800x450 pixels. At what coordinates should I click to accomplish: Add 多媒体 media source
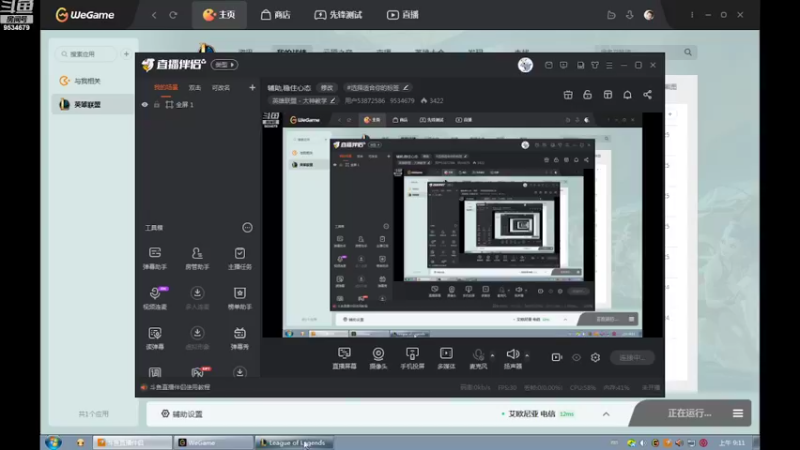click(446, 358)
